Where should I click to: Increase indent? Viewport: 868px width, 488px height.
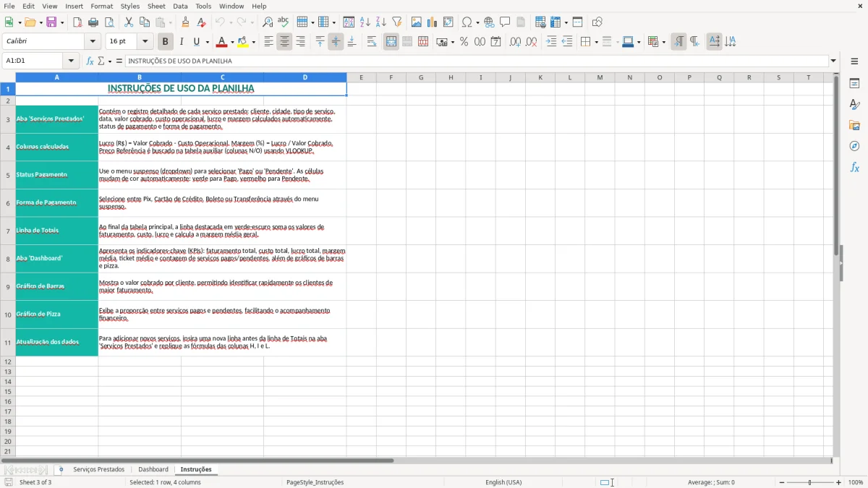[x=551, y=42]
